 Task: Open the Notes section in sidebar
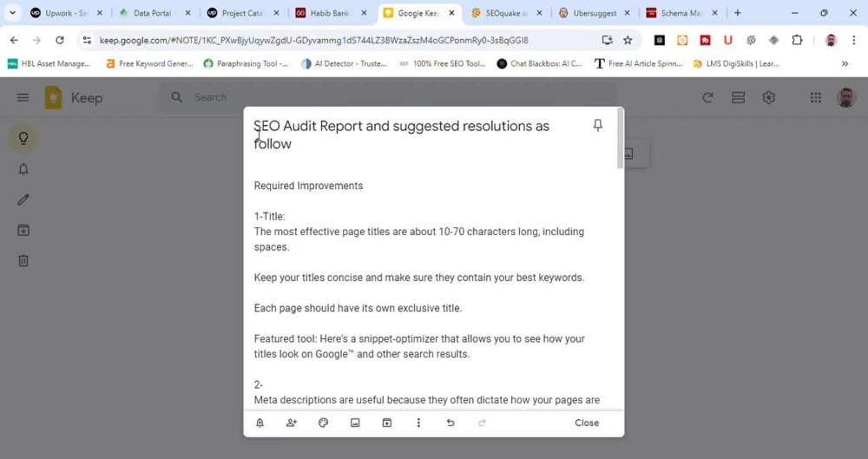[23, 138]
